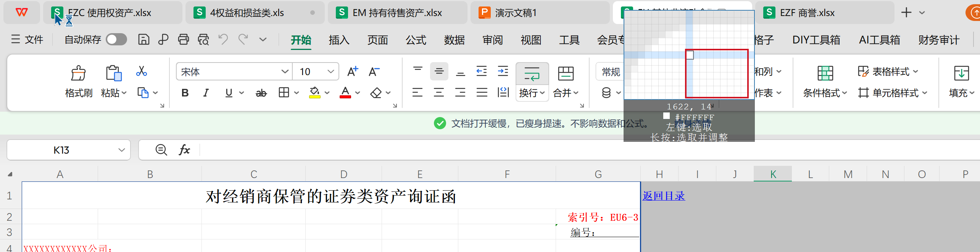Open the 审阅 ribbon tab

[x=493, y=40]
